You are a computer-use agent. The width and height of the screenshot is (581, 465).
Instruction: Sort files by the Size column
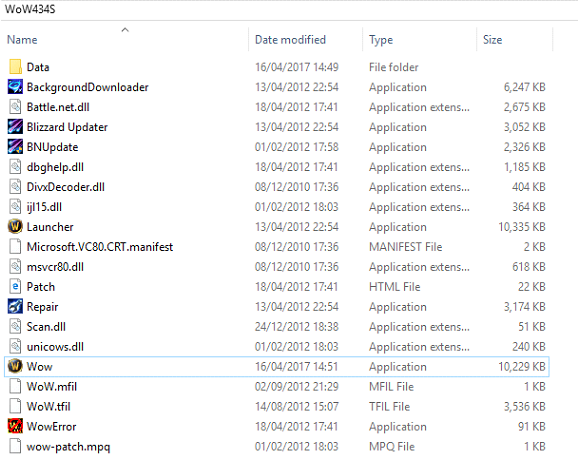[x=492, y=40]
